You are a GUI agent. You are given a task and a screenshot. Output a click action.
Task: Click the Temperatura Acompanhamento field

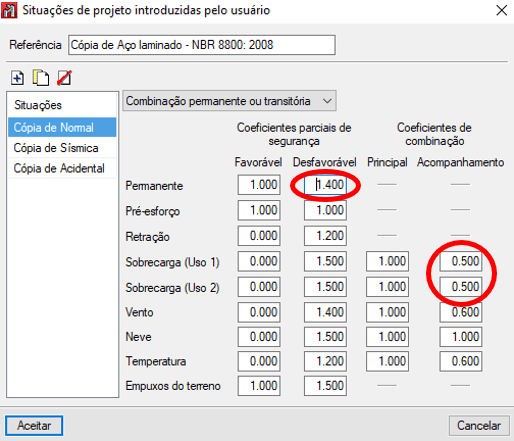click(461, 361)
